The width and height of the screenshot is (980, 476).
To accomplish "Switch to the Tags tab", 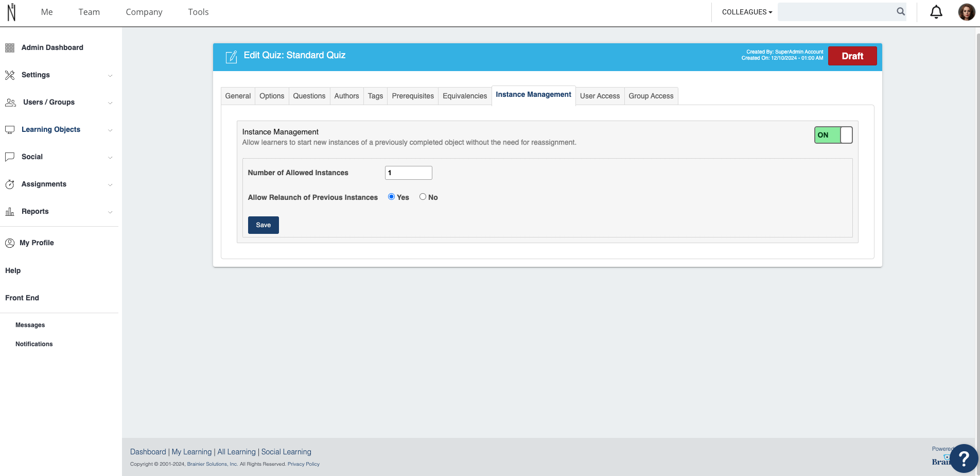I will click(x=375, y=96).
